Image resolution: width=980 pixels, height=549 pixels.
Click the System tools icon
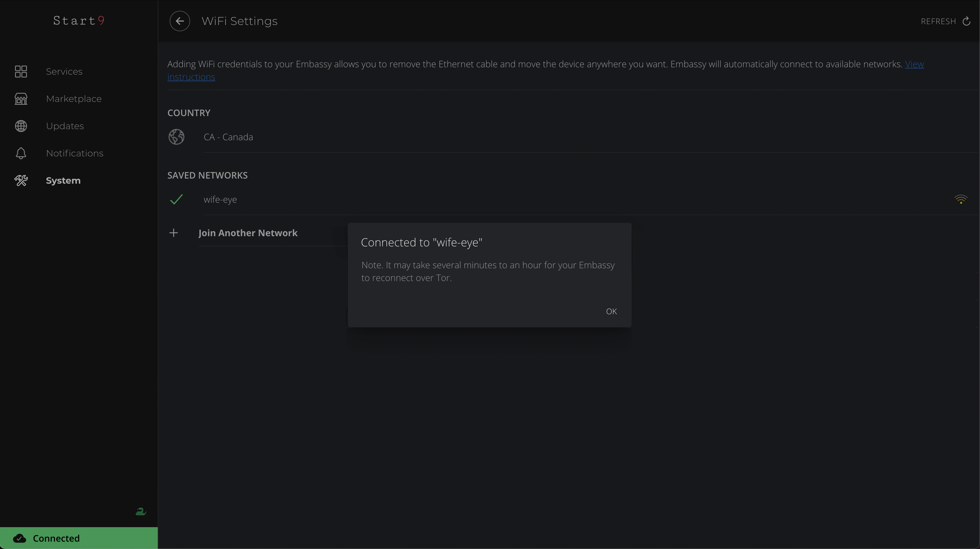click(x=21, y=181)
